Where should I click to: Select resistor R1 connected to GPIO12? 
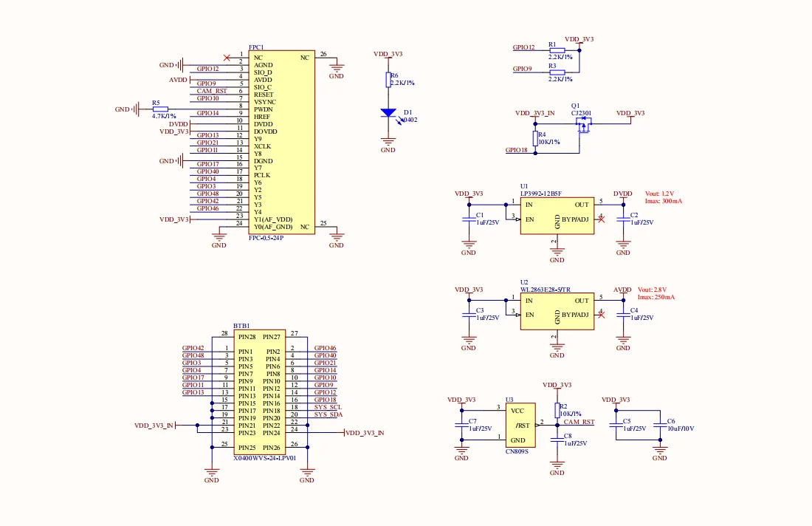coord(557,50)
